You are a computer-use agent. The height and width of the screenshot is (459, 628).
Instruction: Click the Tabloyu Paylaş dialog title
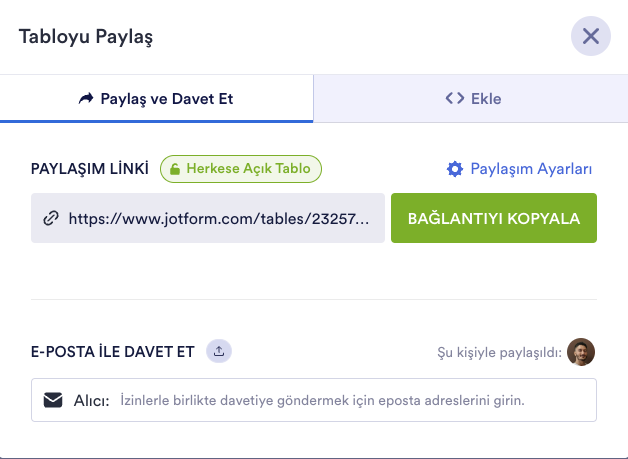click(x=86, y=38)
